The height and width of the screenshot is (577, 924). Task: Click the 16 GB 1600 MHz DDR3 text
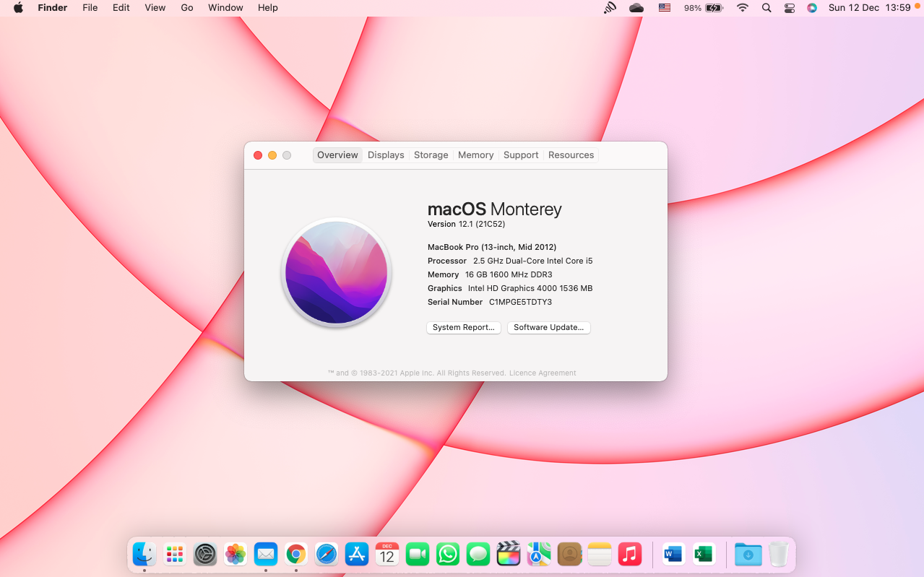(509, 275)
